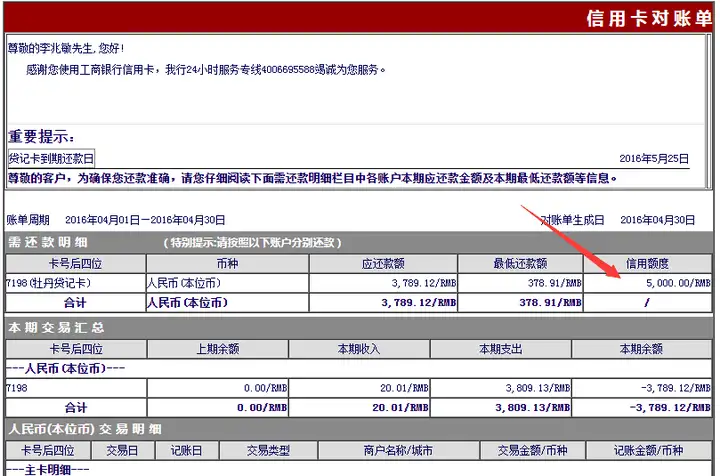The height and width of the screenshot is (476, 720).
Task: Click the 信用卡对账单 title in the red banner
Action: 649,18
